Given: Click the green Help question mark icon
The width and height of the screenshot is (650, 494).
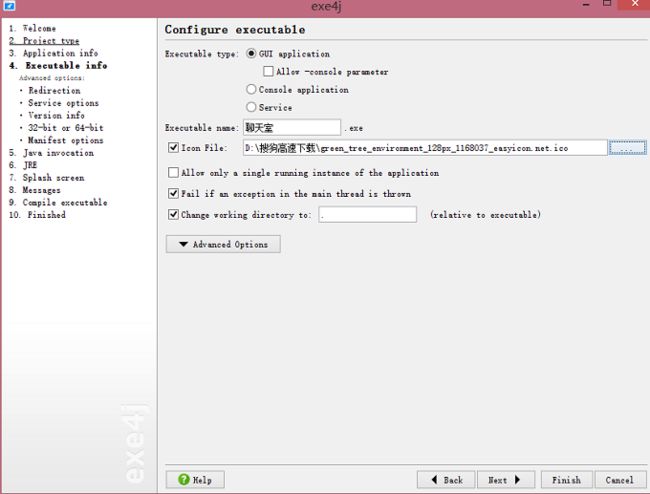Looking at the screenshot, I should pyautogui.click(x=184, y=479).
